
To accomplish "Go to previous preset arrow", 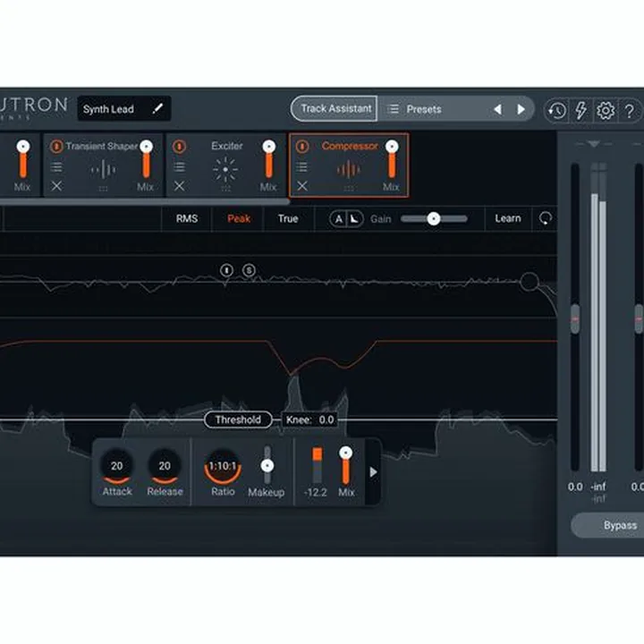I will (498, 109).
